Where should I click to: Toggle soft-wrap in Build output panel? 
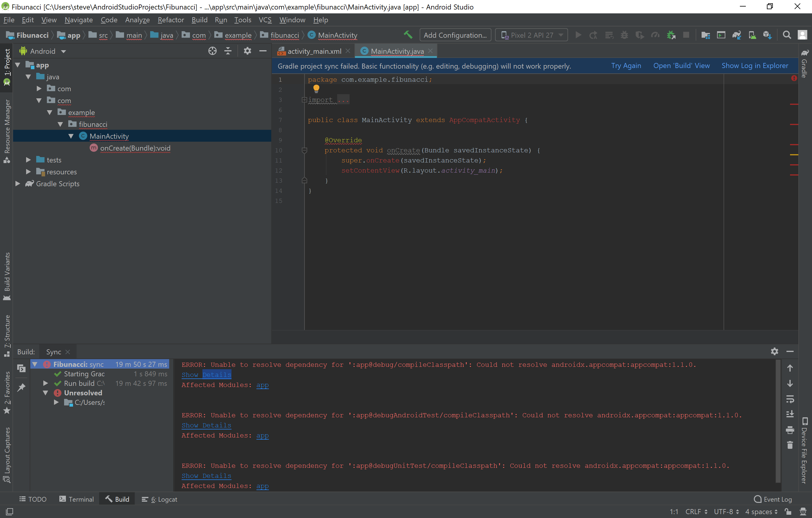click(790, 399)
